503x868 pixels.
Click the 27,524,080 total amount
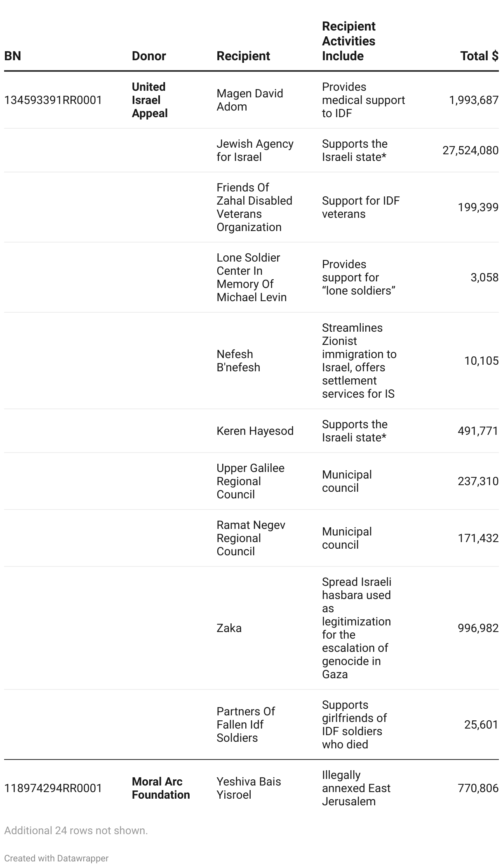pos(470,150)
